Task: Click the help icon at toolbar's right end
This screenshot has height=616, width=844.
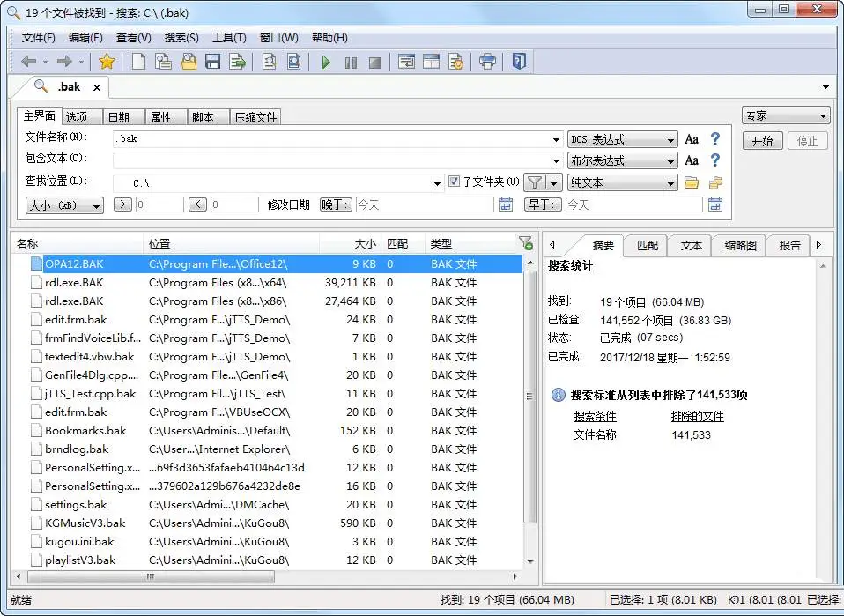Action: tap(519, 61)
